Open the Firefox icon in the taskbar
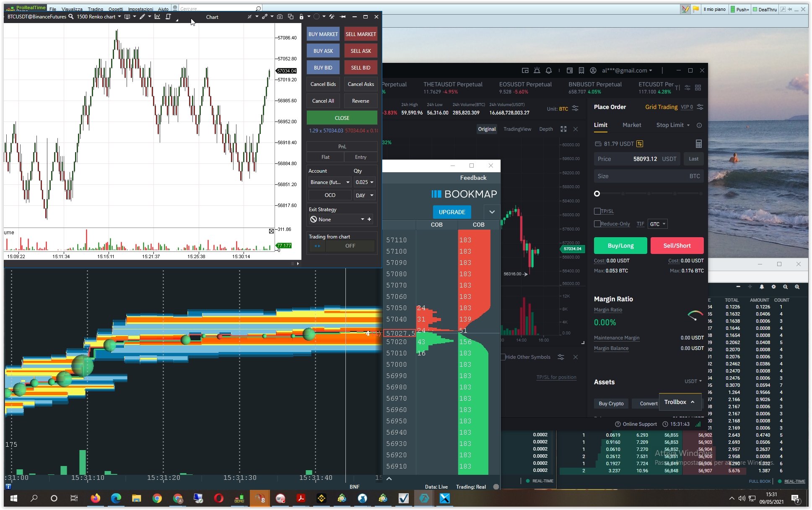 tap(96, 498)
